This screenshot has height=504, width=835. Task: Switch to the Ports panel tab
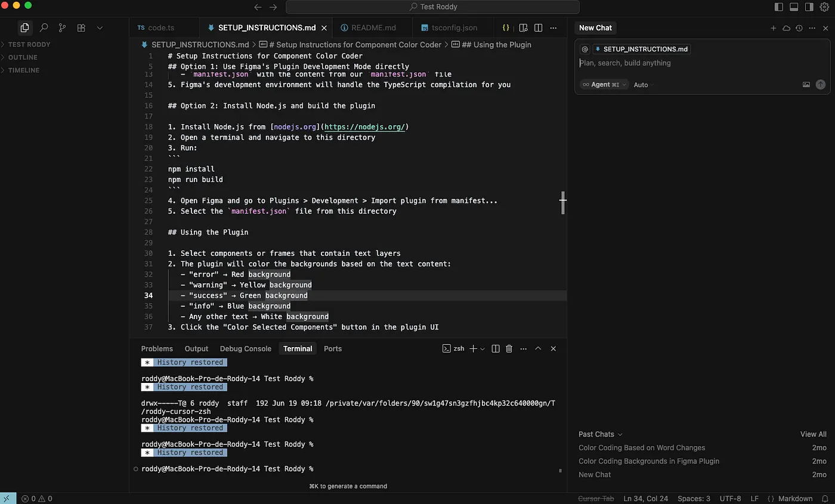coord(333,348)
